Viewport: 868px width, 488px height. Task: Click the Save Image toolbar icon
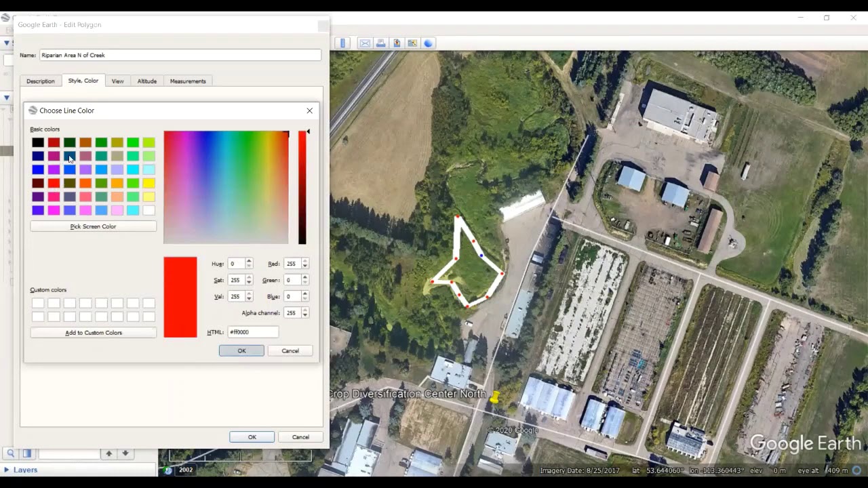coord(396,43)
